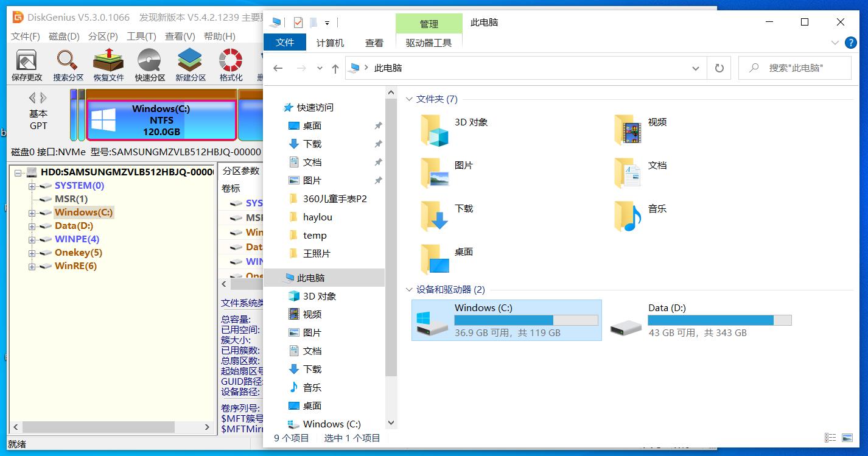
Task: Click the 发现新版本 V5.4.2.1239 update link
Action: coord(192,18)
